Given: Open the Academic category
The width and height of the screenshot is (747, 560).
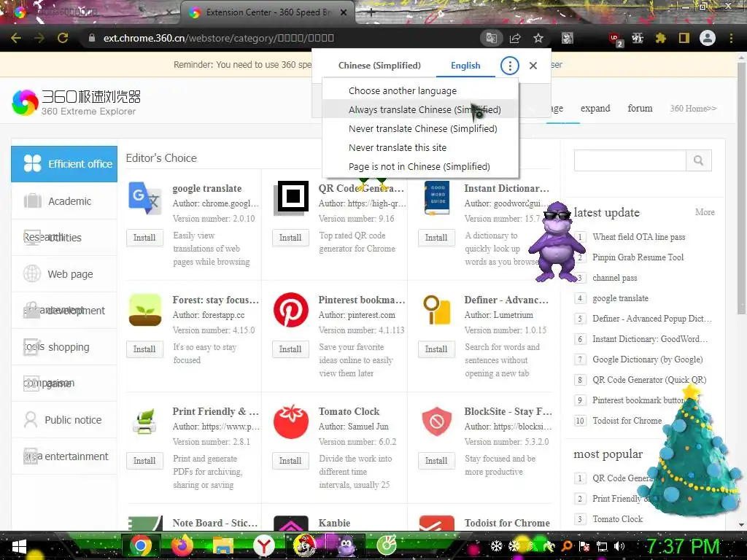Looking at the screenshot, I should [x=64, y=201].
